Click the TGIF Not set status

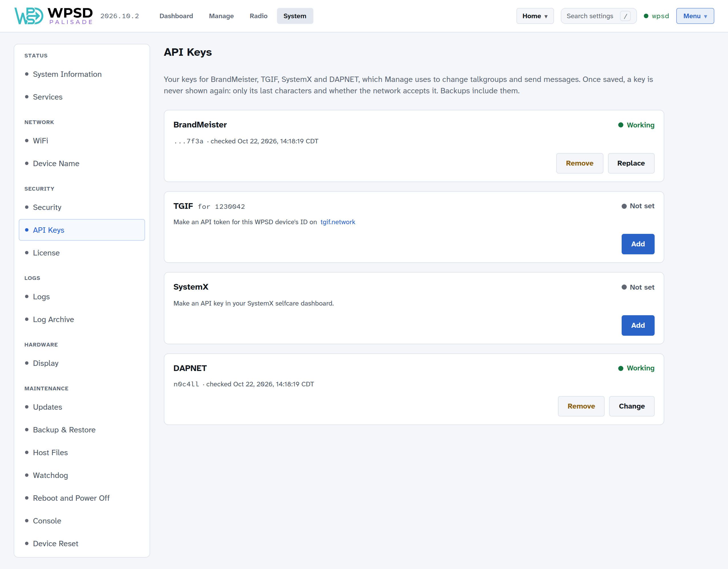638,206
